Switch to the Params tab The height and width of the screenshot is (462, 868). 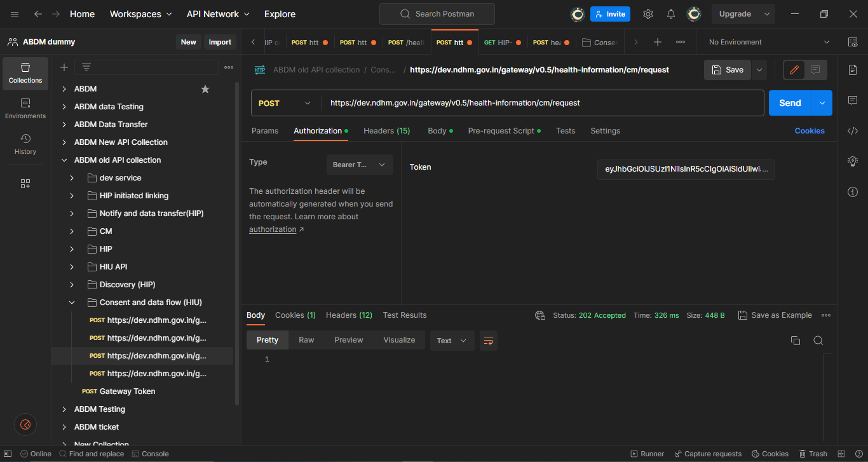coord(265,131)
